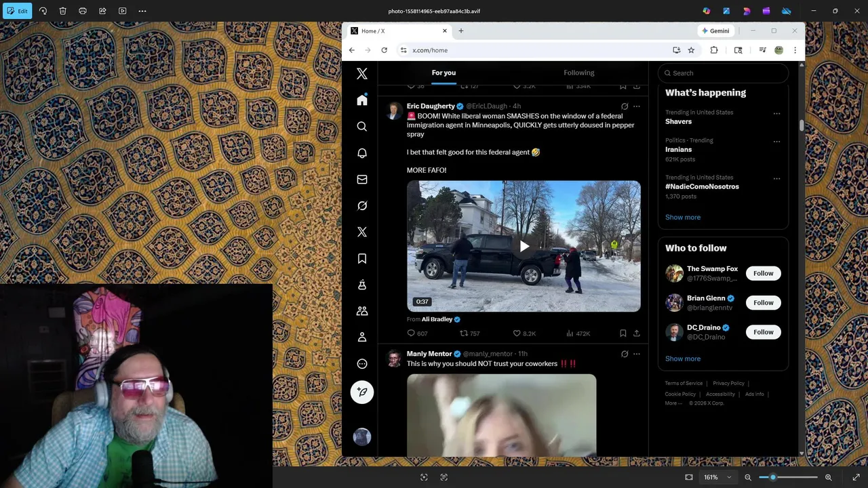
Task: Adjust the Photos zoom slider
Action: point(788,477)
